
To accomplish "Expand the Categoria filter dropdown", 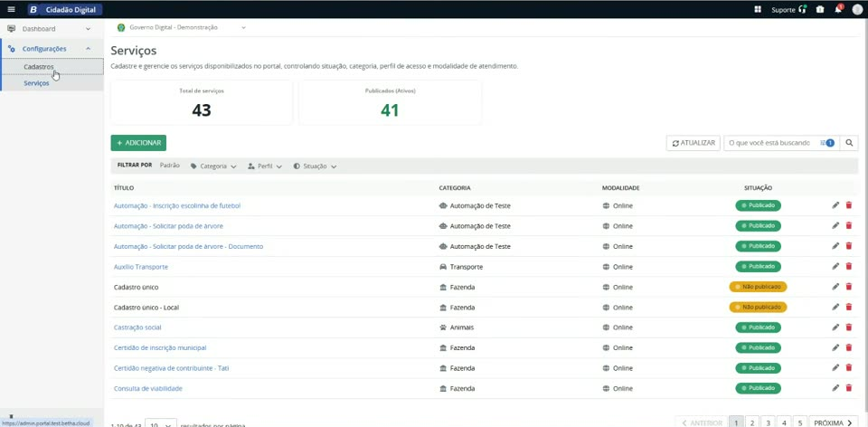I will pyautogui.click(x=213, y=166).
